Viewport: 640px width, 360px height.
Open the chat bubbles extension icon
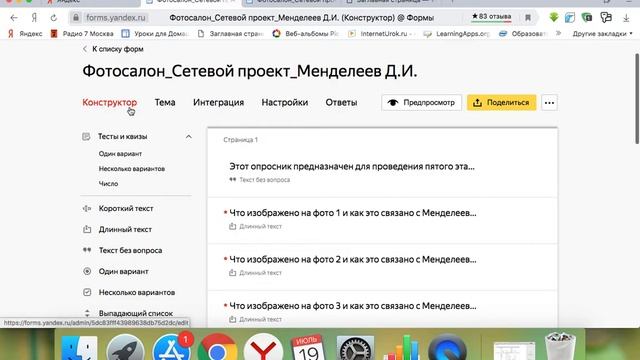coord(606,18)
